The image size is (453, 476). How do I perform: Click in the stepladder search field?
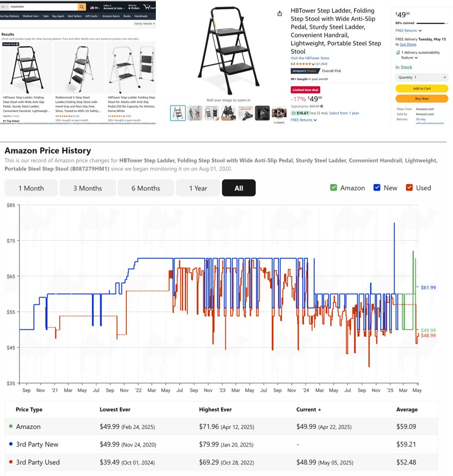point(43,7)
